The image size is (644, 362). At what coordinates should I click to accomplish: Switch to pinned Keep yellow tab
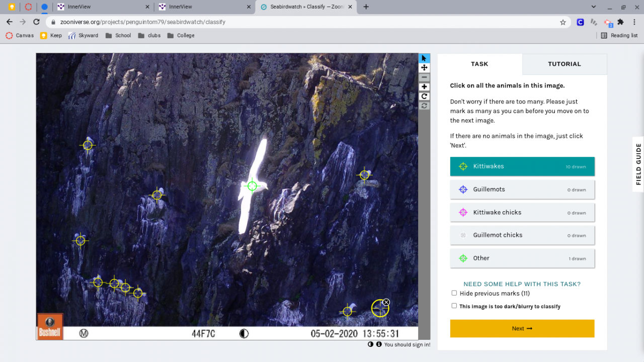(x=12, y=7)
